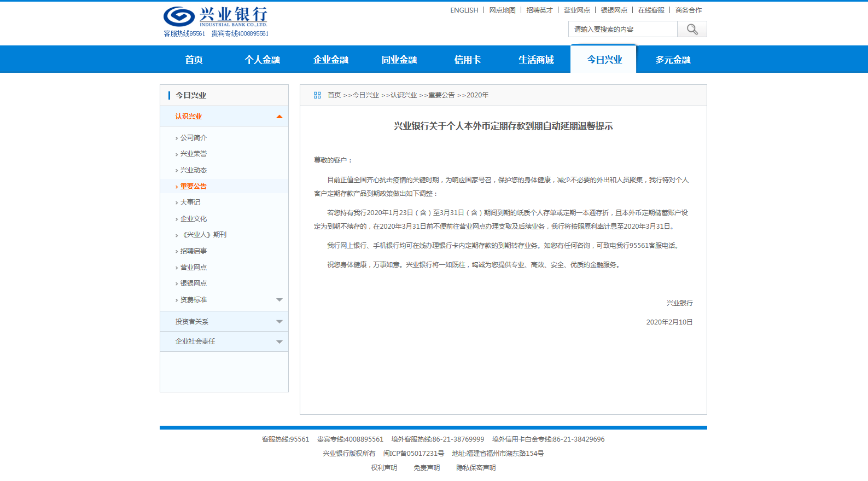The image size is (868, 481).
Task: Expand the 企业社会责任 section arrow
Action: pyautogui.click(x=279, y=342)
